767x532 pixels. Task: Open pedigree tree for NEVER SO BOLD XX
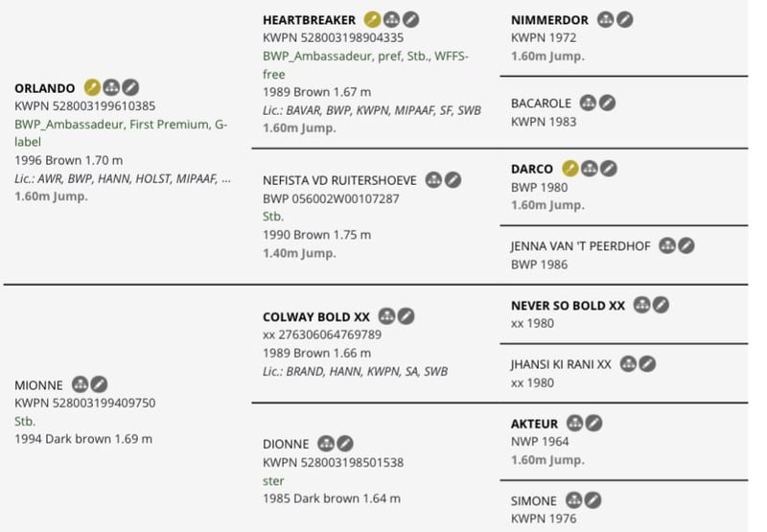641,305
